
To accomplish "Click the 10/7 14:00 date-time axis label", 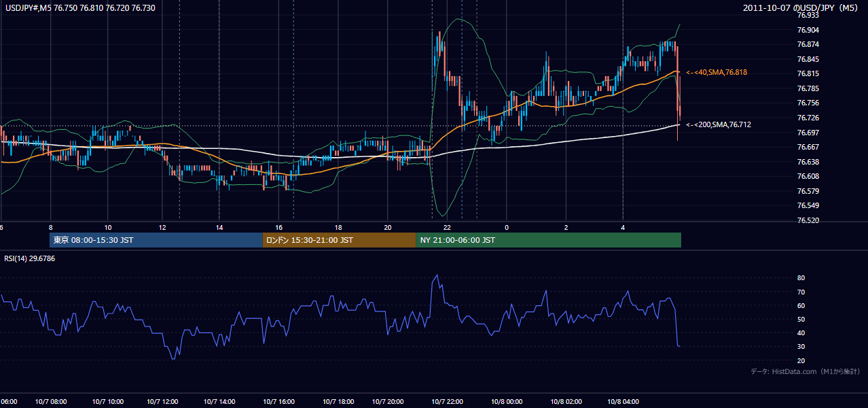I will point(219,402).
